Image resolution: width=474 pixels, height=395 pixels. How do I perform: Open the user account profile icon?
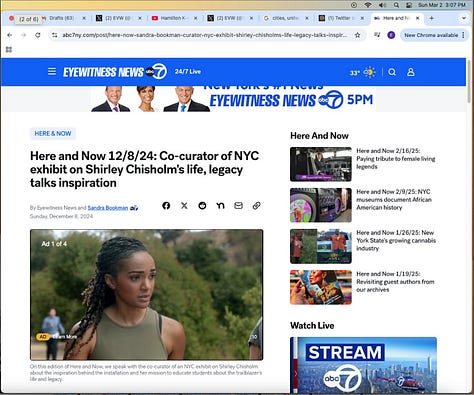(x=411, y=72)
